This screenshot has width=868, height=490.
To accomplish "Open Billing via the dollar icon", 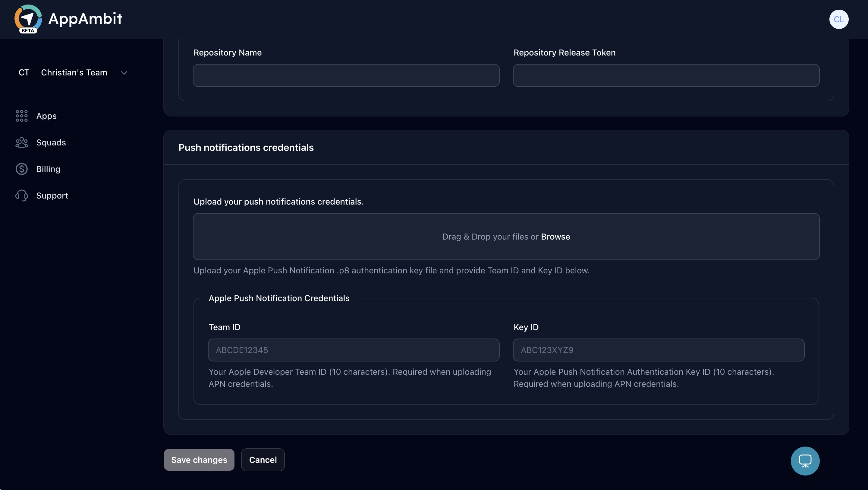I will pyautogui.click(x=21, y=169).
